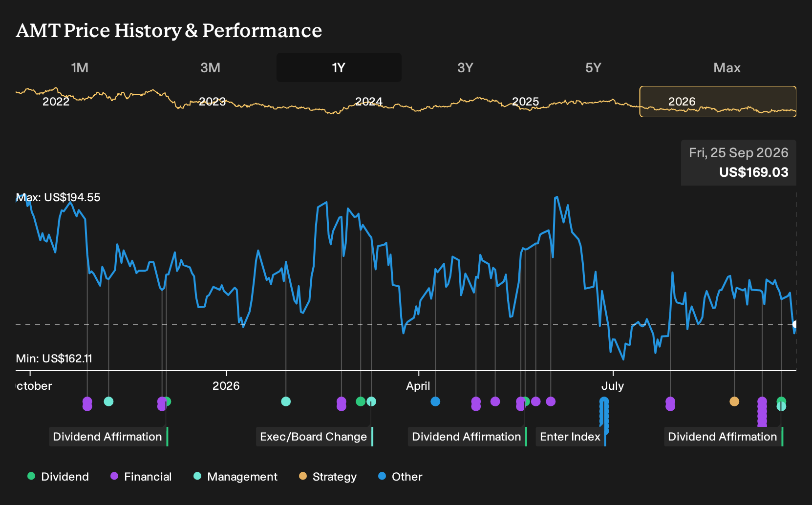Open the rightmost Dividend Affirmation label
Screen dimensions: 812x505
(x=724, y=437)
